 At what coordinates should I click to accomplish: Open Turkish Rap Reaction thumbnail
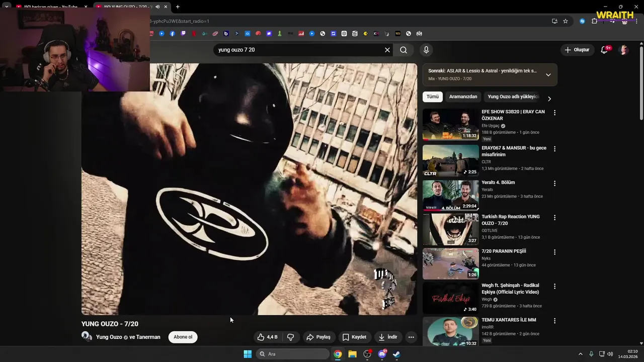coord(451,229)
